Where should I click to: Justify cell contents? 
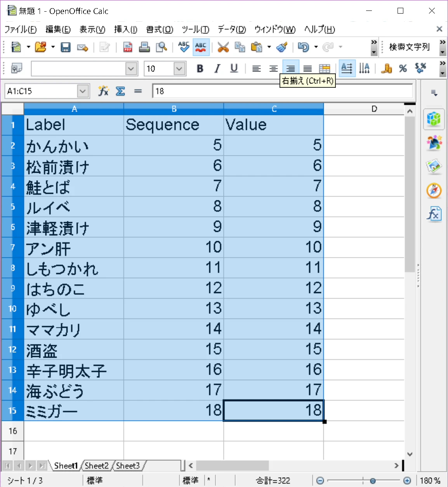tap(307, 69)
